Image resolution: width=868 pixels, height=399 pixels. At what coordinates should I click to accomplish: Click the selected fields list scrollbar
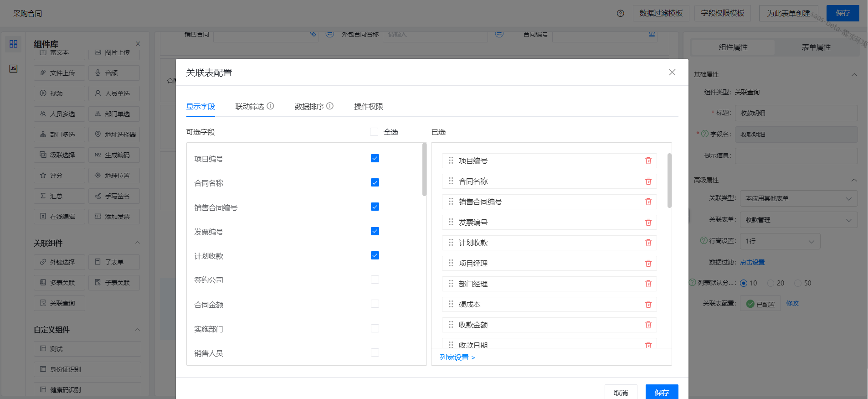[x=669, y=181]
